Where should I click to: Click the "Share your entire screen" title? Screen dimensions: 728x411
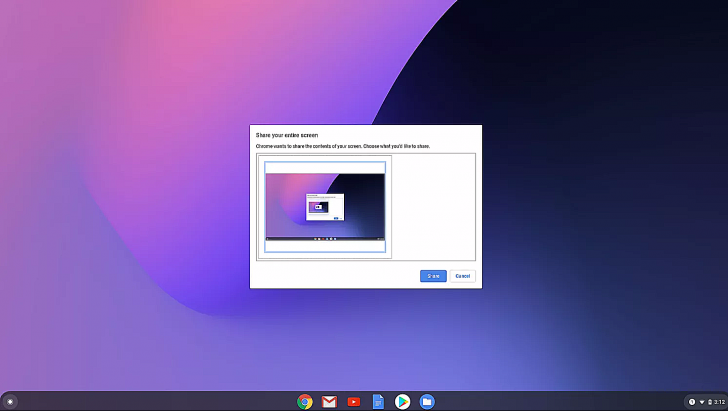coord(287,135)
